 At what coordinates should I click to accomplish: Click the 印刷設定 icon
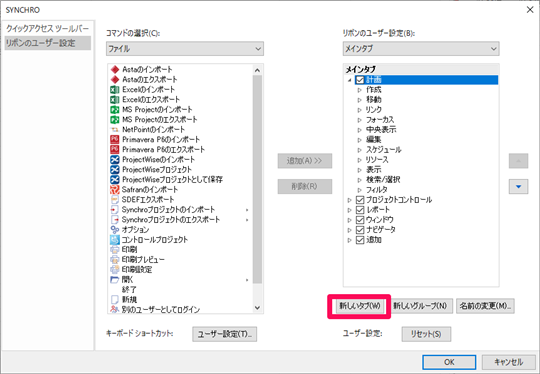coord(115,270)
